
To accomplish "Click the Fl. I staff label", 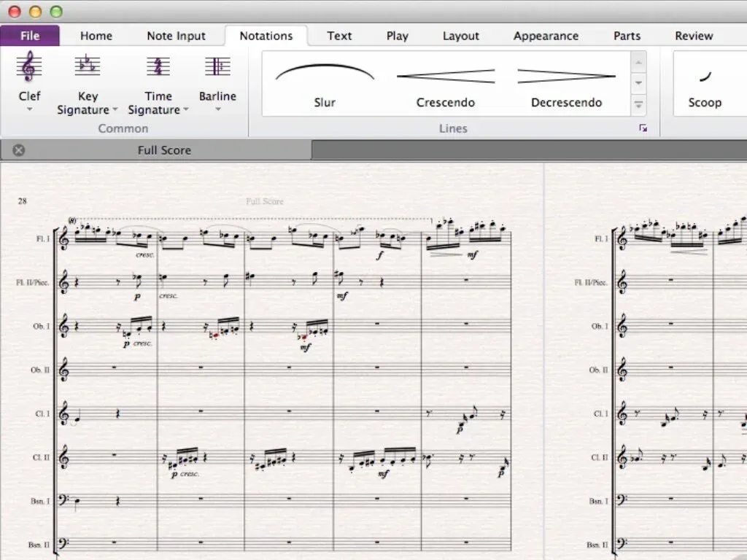I will tap(43, 238).
